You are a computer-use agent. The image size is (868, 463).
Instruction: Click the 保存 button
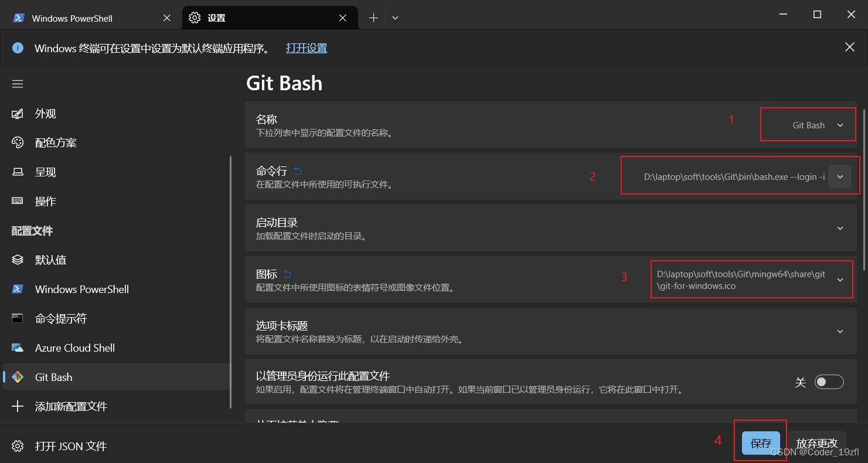click(761, 443)
